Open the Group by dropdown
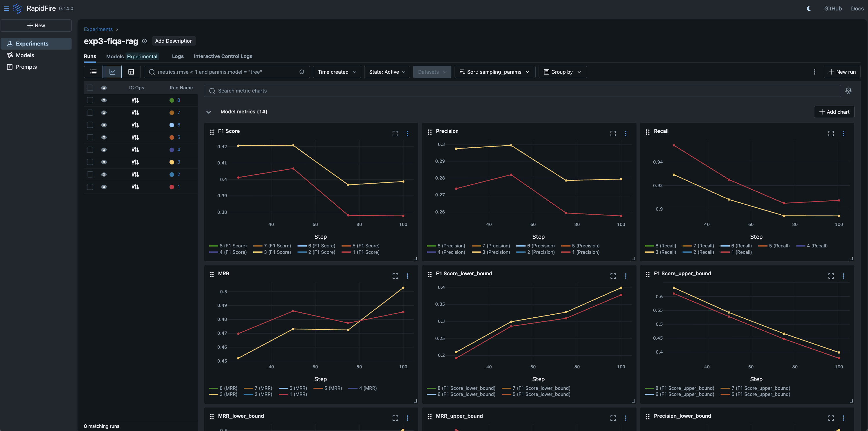This screenshot has width=868, height=431. [x=562, y=72]
